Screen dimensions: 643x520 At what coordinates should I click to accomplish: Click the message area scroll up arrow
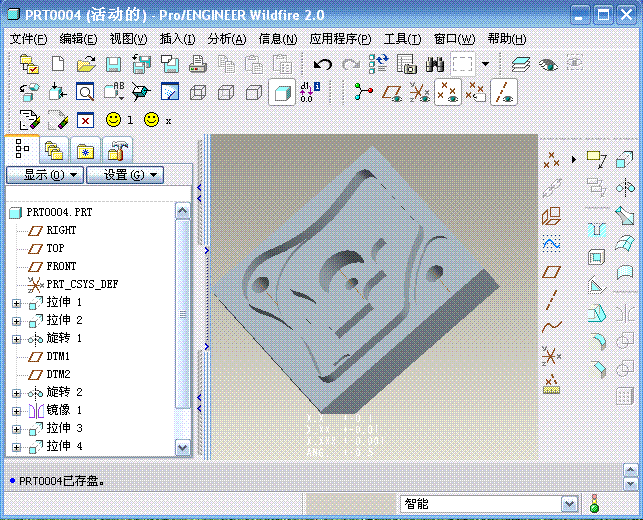(630, 470)
